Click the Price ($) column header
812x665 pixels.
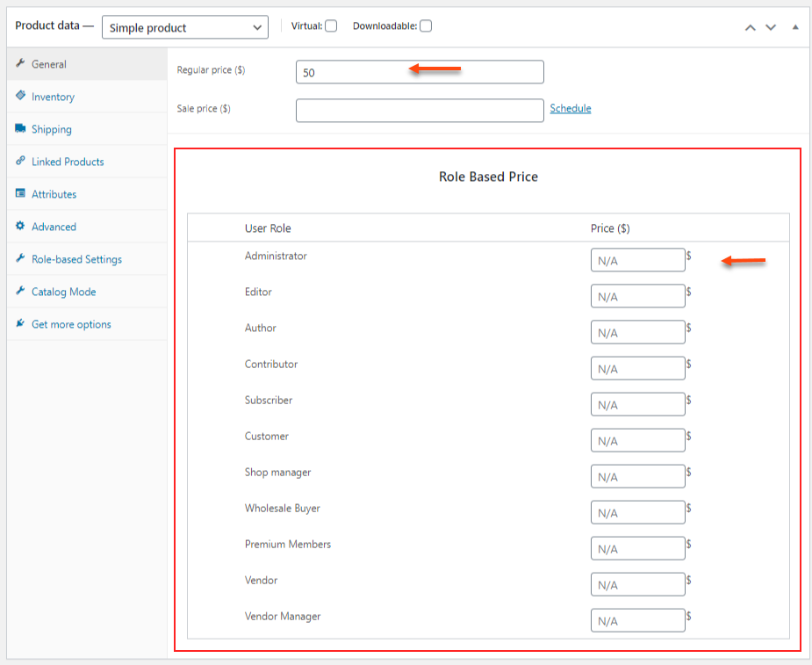pyautogui.click(x=610, y=228)
